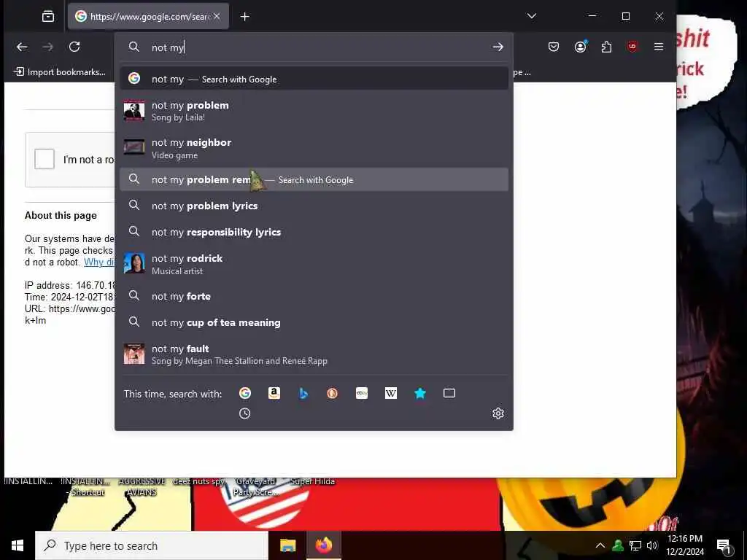Select 'AGGRESSIVE AVIANS' desktop shortcut
747x560 pixels.
pos(142,486)
